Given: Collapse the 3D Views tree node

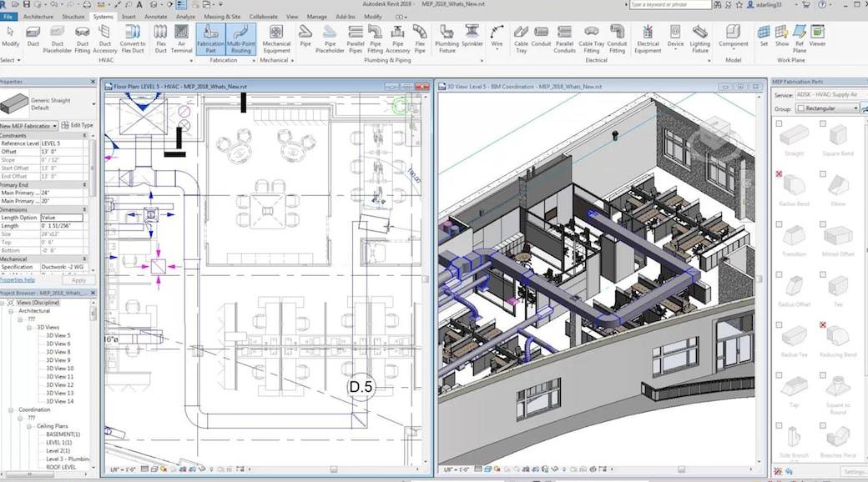Looking at the screenshot, I should pyautogui.click(x=29, y=328).
